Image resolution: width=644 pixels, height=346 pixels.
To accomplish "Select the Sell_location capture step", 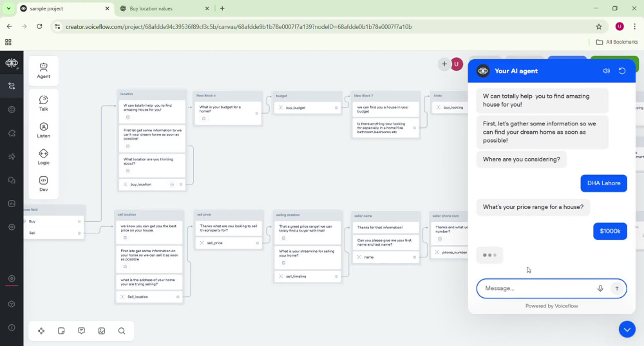I will click(149, 296).
